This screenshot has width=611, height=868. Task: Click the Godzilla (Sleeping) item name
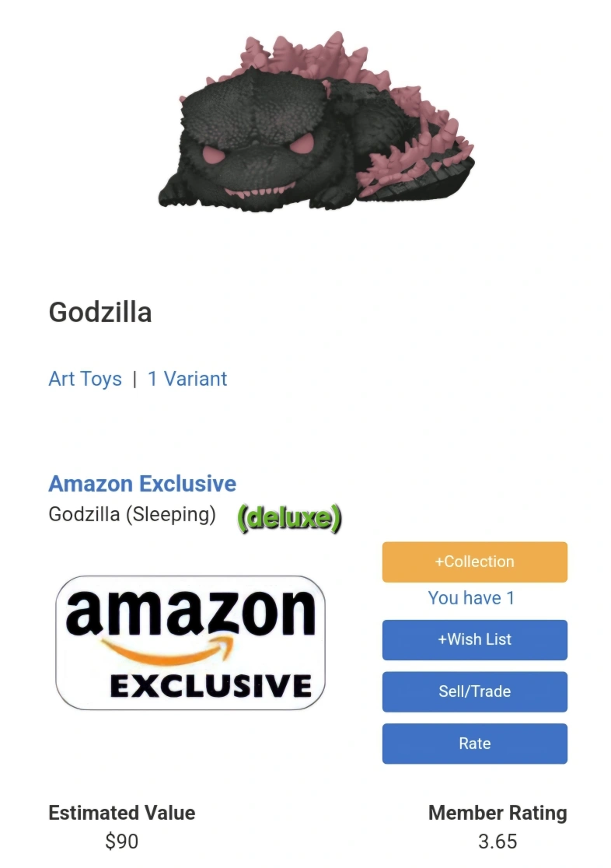click(132, 514)
